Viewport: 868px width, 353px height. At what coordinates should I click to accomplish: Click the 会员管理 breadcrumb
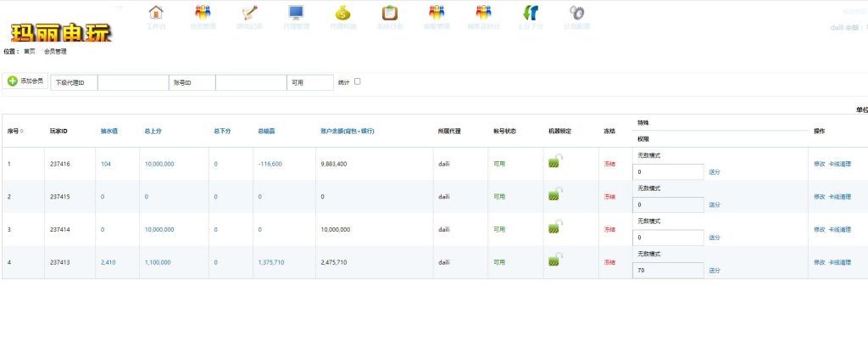pos(55,52)
